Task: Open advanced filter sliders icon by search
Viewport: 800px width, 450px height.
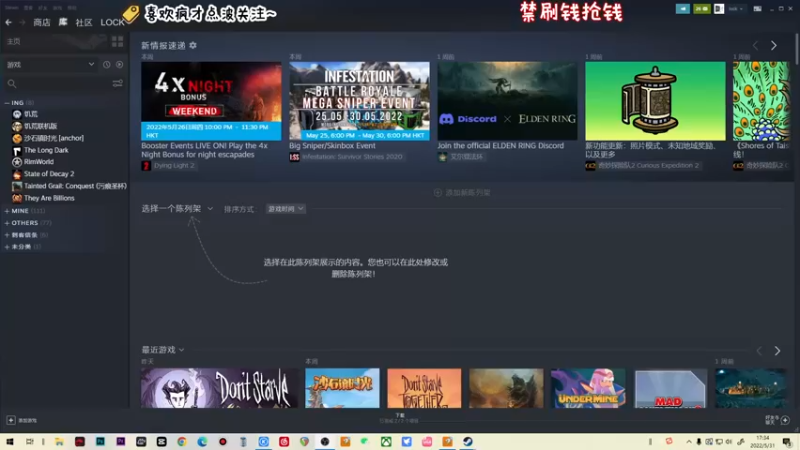Action: [118, 84]
